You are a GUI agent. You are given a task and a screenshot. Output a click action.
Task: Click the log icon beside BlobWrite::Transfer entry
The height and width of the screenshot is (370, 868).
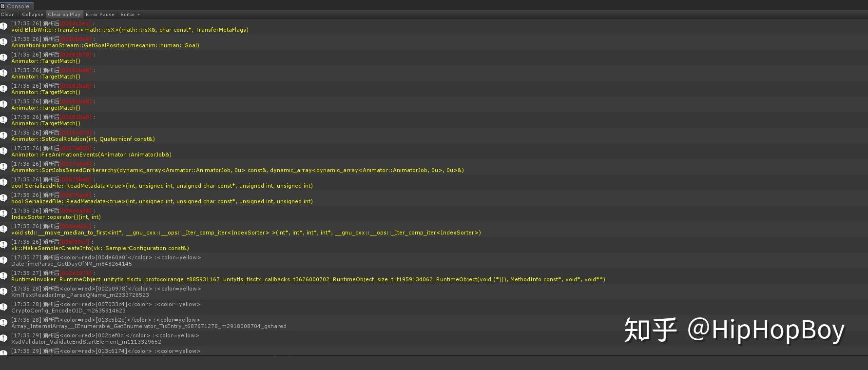pyautogui.click(x=4, y=26)
